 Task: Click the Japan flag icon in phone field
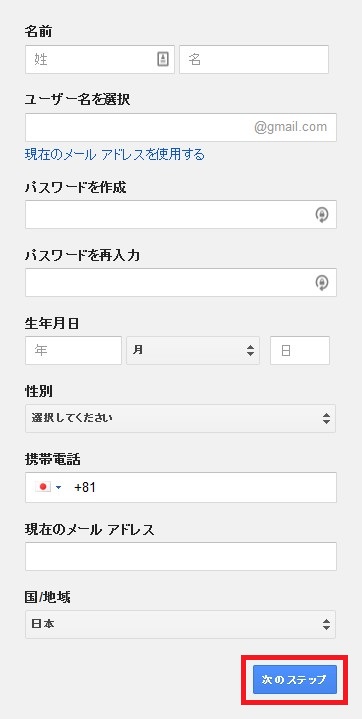(43, 487)
